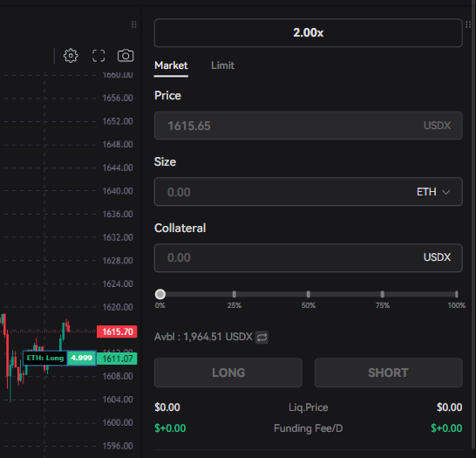476x458 pixels.
Task: Click the Avbl : 1,964.51 USDX text
Action: point(203,337)
